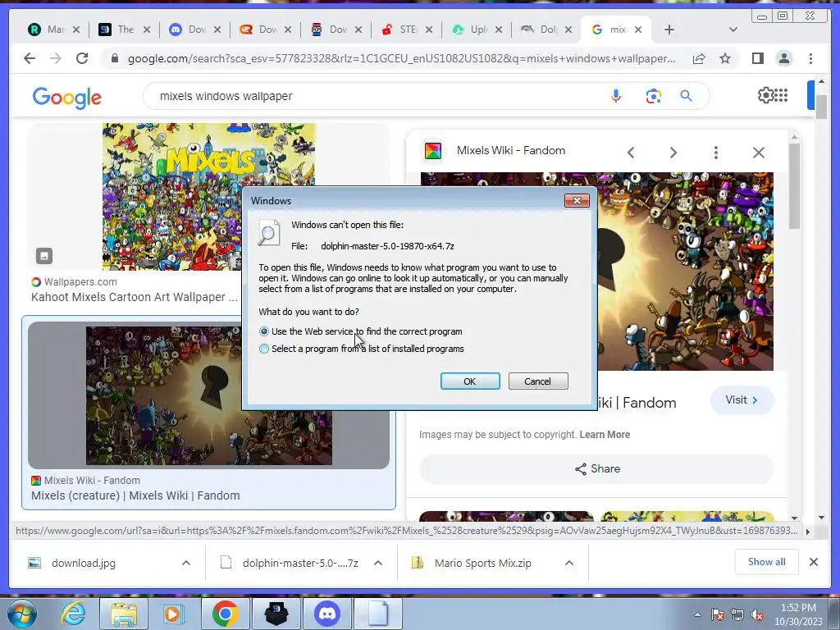The width and height of the screenshot is (840, 630).
Task: Close the Windows dialog with red X
Action: [577, 200]
